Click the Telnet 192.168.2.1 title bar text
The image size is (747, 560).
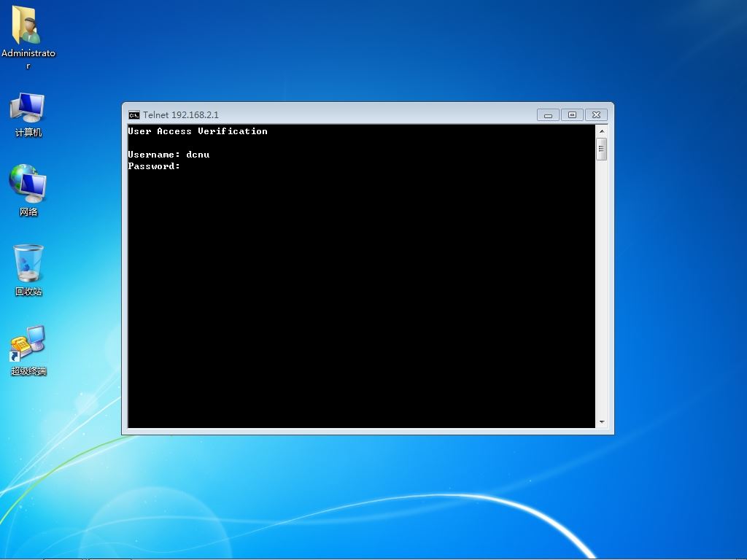tap(181, 114)
